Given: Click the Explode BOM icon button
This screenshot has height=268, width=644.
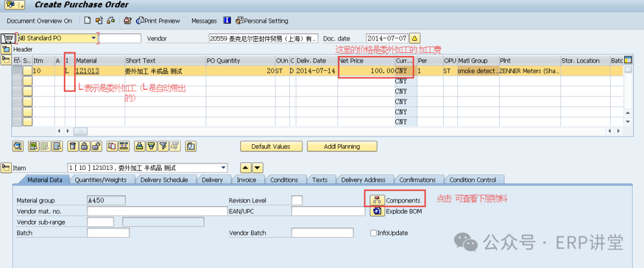Looking at the screenshot, I should [377, 211].
